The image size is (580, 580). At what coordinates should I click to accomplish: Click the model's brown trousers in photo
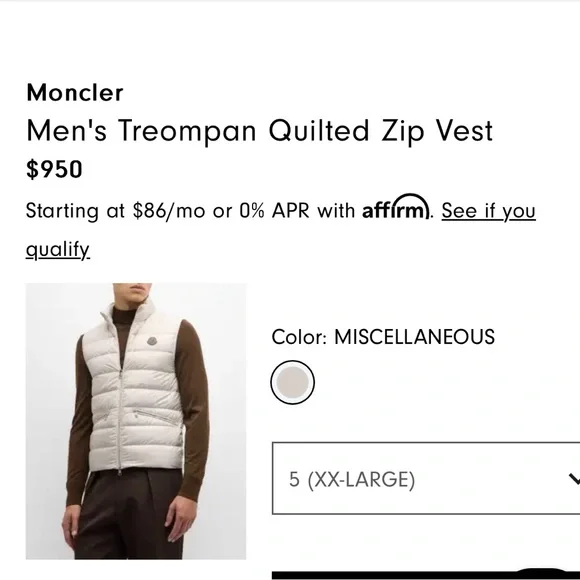coord(128,516)
